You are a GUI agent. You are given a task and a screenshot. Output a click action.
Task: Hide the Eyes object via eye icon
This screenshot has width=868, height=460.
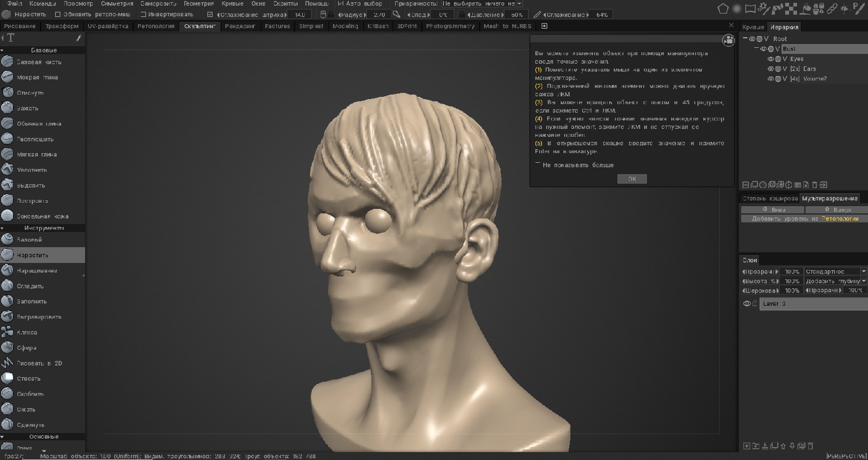(x=770, y=59)
